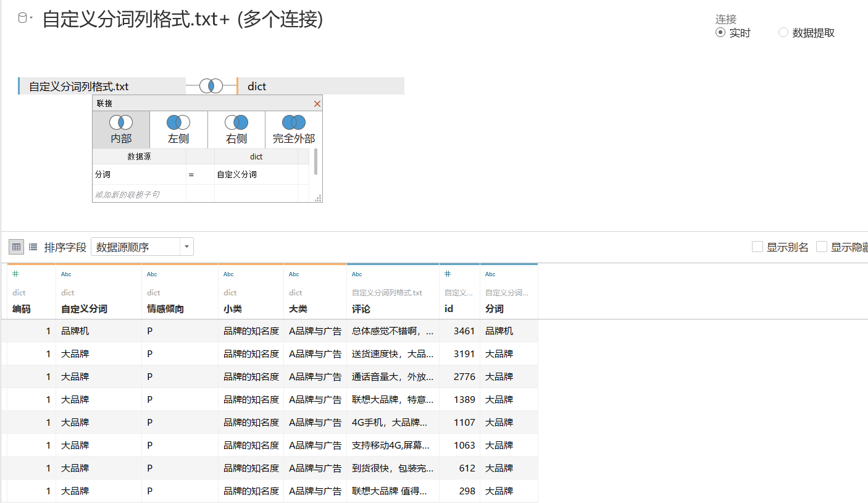The image size is (868, 503).
Task: Click the dict table pill
Action: click(x=320, y=86)
